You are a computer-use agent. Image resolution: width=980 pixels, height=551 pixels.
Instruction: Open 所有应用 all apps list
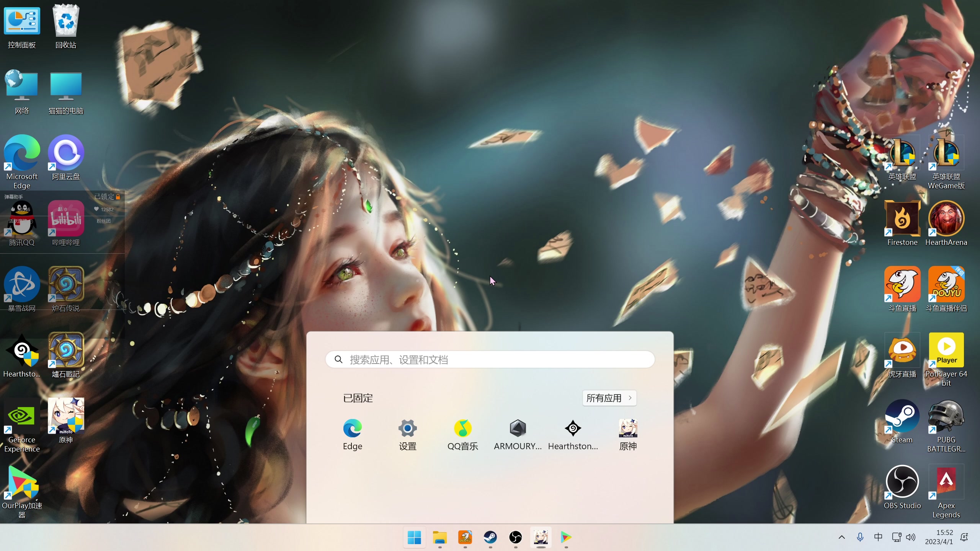click(609, 398)
